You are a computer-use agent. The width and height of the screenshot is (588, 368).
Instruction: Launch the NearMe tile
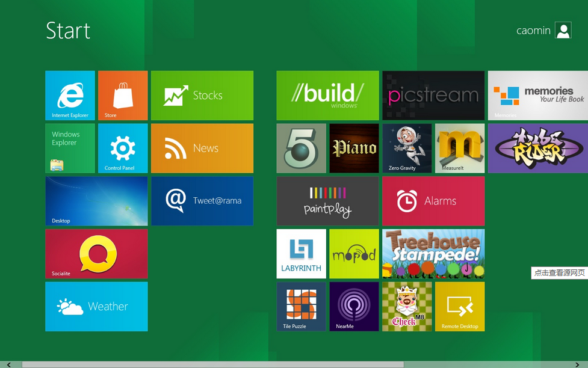click(x=354, y=307)
